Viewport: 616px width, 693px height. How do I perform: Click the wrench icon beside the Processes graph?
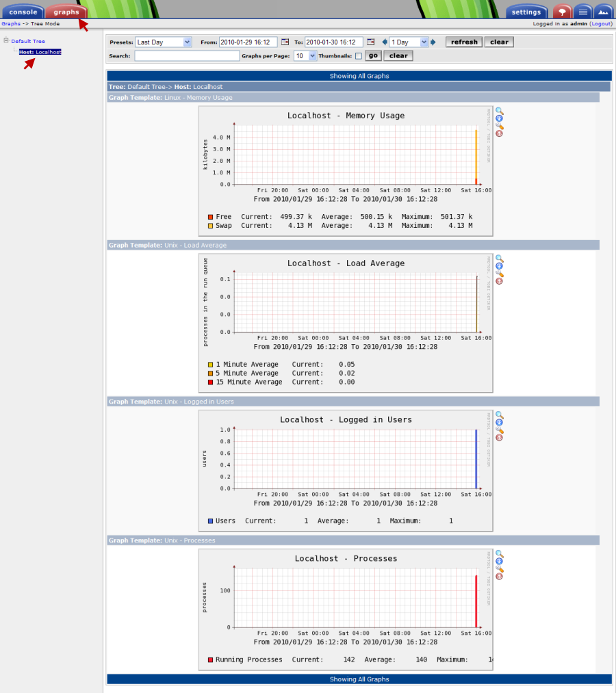(x=499, y=568)
